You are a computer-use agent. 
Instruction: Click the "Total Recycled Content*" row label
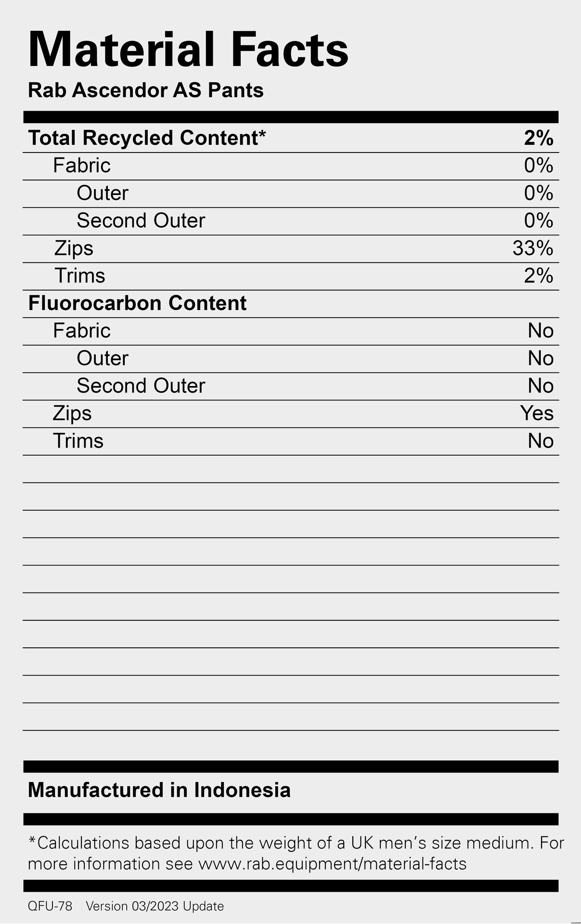pyautogui.click(x=147, y=138)
